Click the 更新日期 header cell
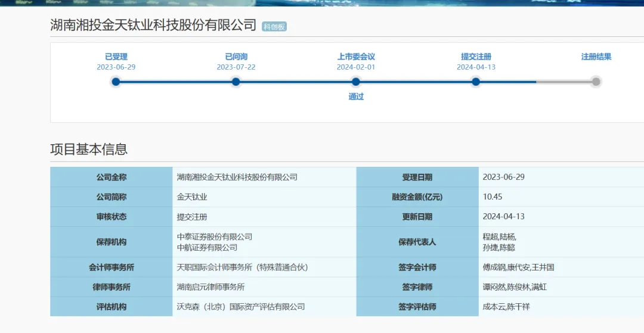This screenshot has width=644, height=333. coord(417,216)
